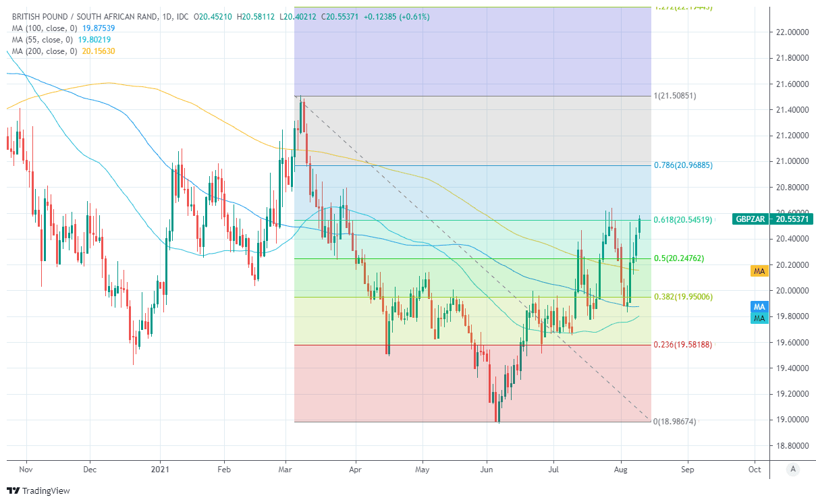The height and width of the screenshot is (504, 816).
Task: Select the 0.5 Fibonacci level label
Action: coord(679,258)
